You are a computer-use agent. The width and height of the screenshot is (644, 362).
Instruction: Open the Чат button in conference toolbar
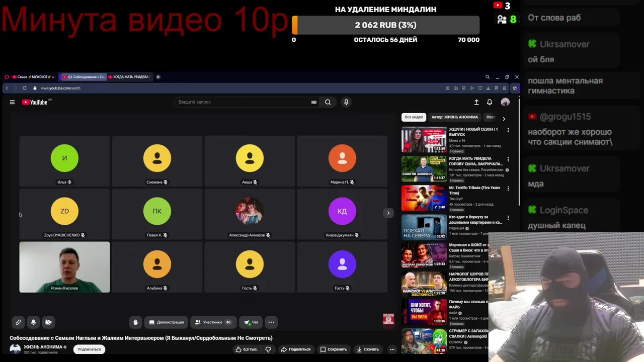point(251,322)
